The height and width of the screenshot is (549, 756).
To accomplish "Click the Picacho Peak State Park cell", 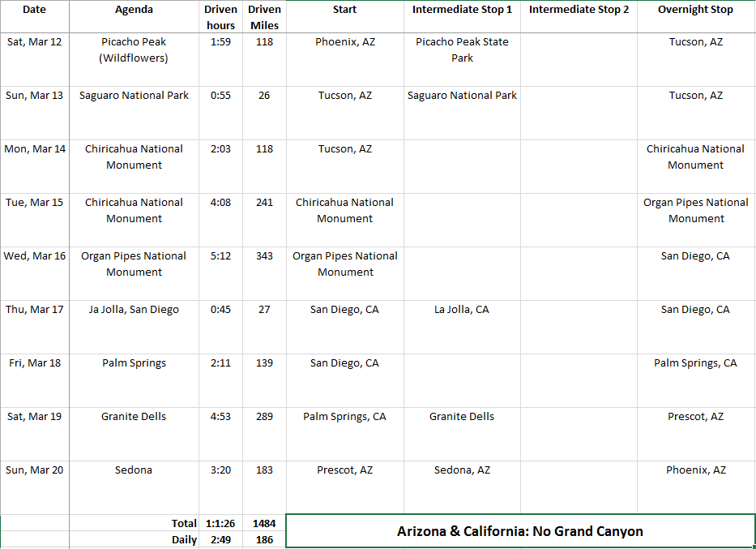I will 462,49.
